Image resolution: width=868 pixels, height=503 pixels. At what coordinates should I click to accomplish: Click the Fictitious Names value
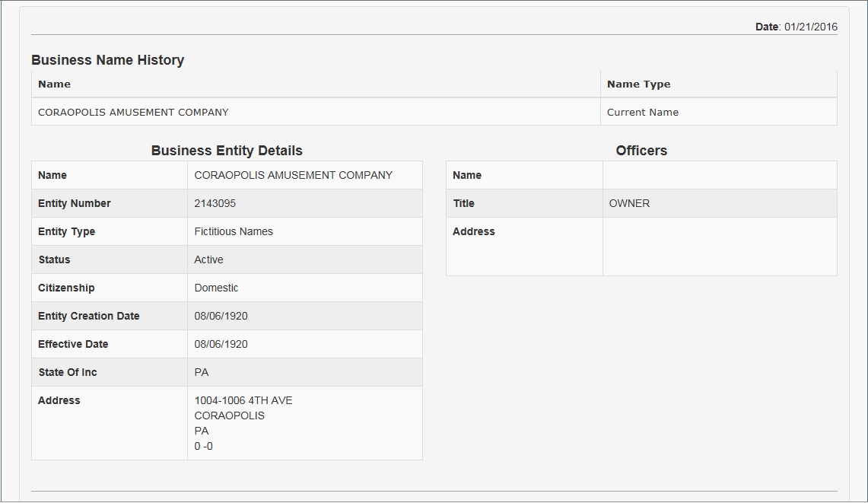(x=233, y=231)
